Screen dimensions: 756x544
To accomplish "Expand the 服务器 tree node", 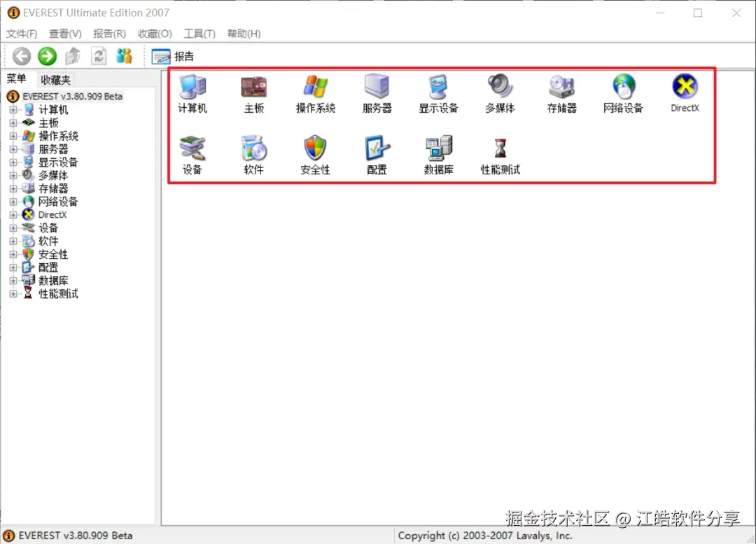I will (13, 150).
